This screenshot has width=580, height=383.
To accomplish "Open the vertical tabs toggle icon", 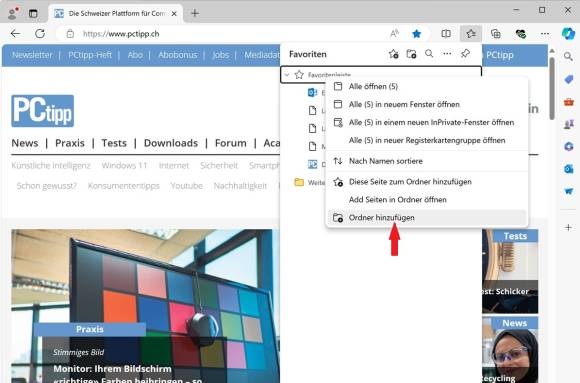I will coord(33,14).
